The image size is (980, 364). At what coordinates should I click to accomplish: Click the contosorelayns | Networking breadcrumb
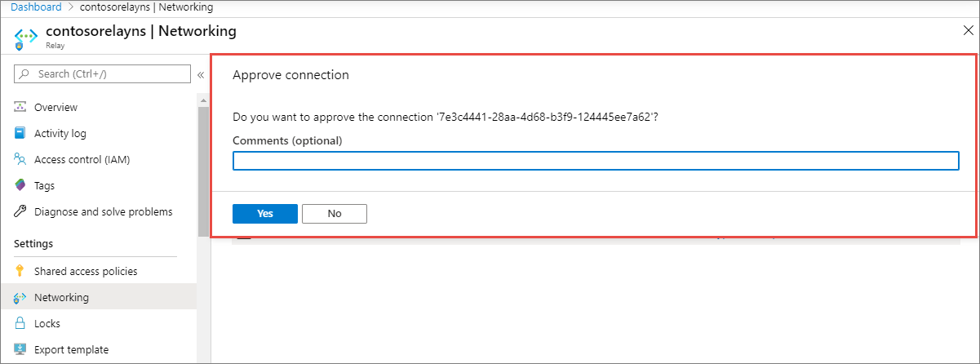coord(147,7)
